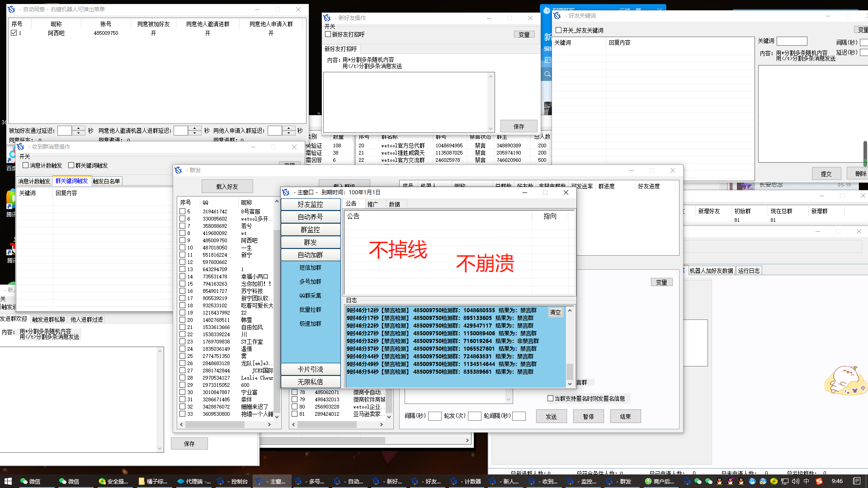This screenshot has height=488, width=868.
Task: Open 极速加群 item in sidebar
Action: 310,324
